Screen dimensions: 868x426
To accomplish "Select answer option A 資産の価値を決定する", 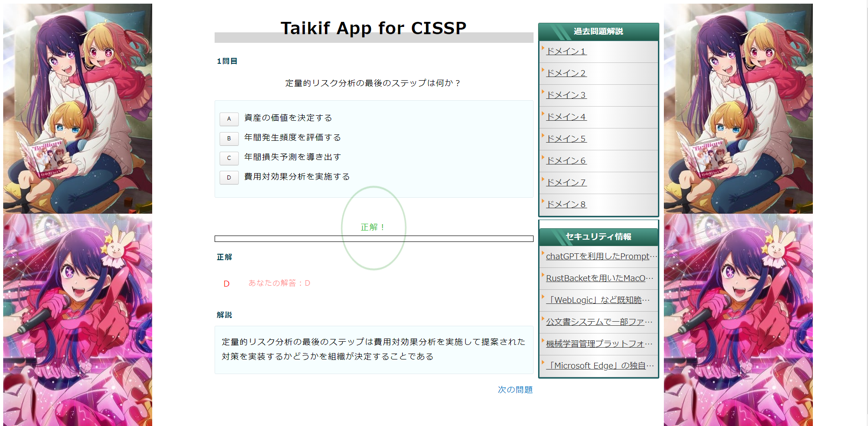I will [229, 119].
